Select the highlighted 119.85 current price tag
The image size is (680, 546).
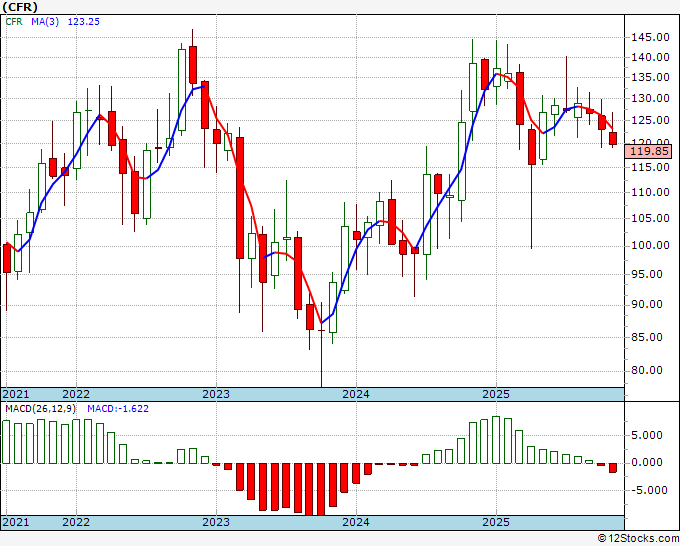(648, 151)
